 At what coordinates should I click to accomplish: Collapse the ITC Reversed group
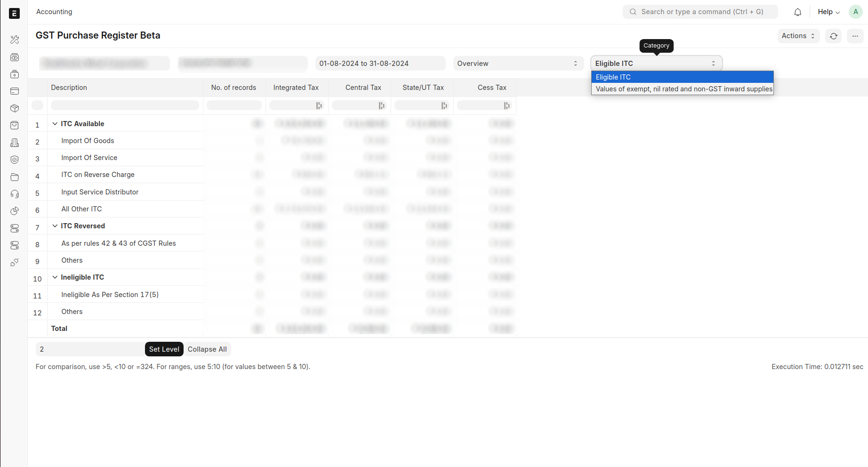(x=55, y=226)
